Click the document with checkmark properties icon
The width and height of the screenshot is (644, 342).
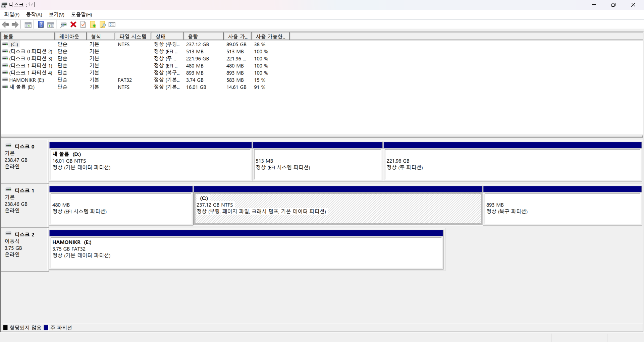tap(83, 24)
